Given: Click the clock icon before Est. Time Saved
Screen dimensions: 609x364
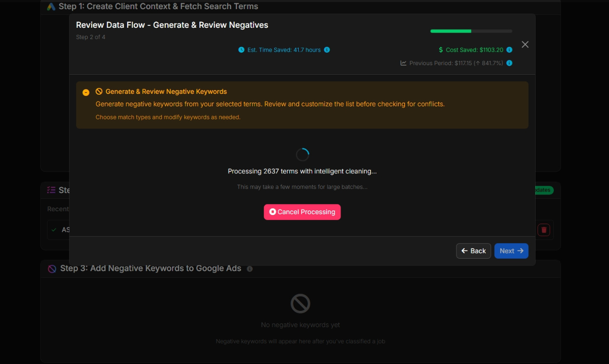Looking at the screenshot, I should tap(241, 50).
